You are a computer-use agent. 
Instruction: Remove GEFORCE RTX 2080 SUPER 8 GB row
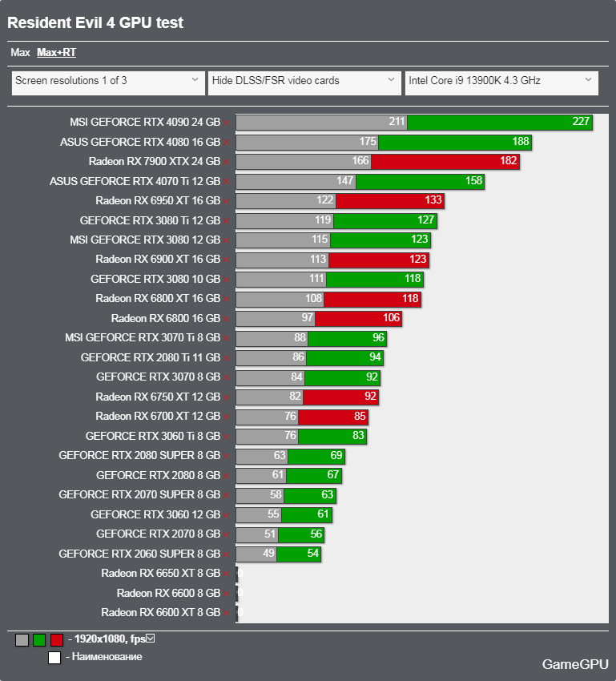pos(226,456)
